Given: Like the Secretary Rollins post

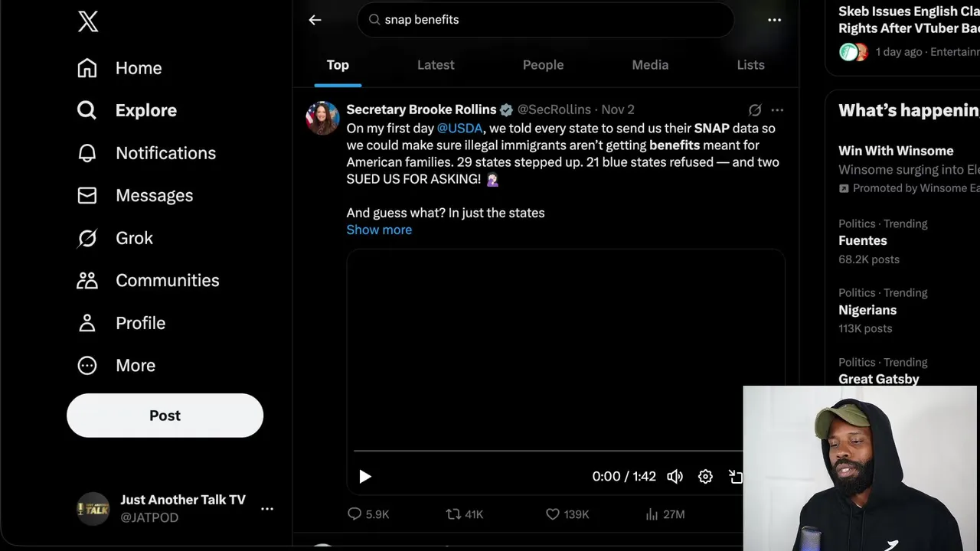Looking at the screenshot, I should tap(553, 514).
